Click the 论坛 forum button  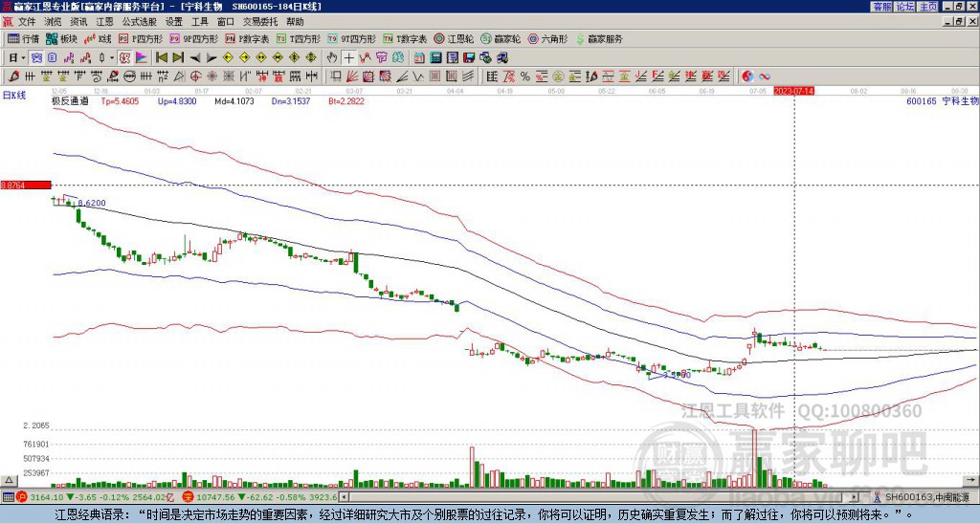[x=905, y=7]
